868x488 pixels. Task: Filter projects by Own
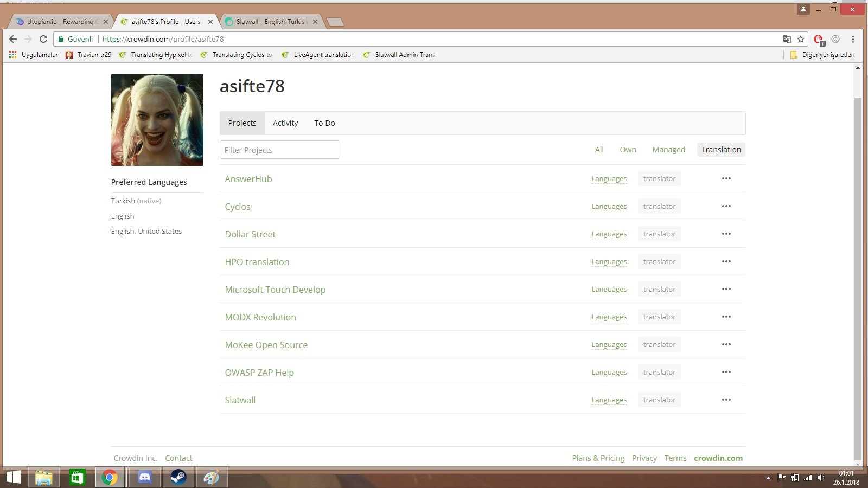point(628,150)
